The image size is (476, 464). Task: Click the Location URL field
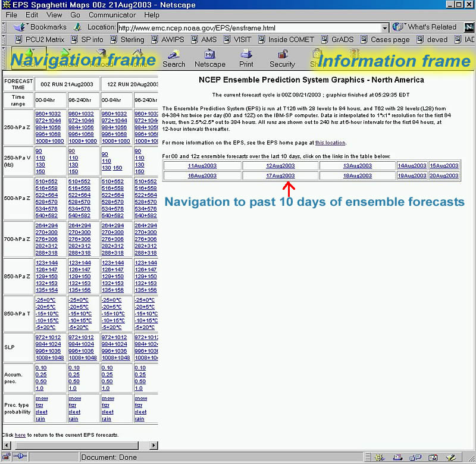249,28
